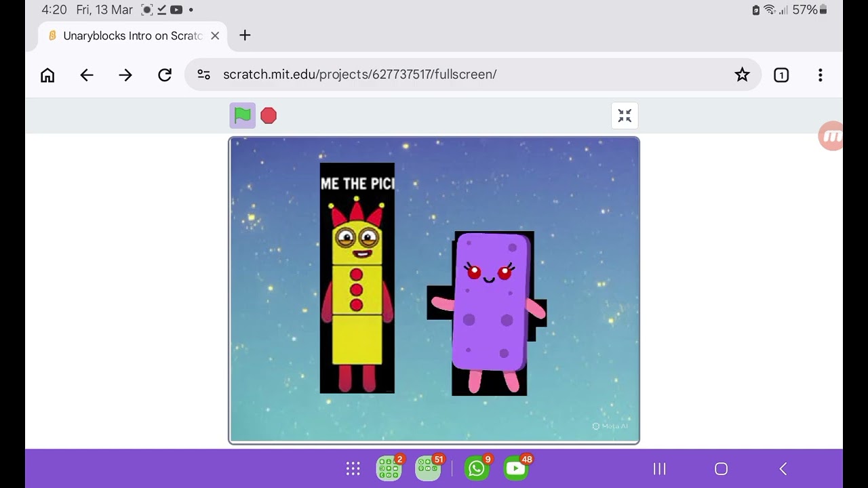868x488 pixels.
Task: Tap the screen recorder status icon
Action: click(146, 9)
